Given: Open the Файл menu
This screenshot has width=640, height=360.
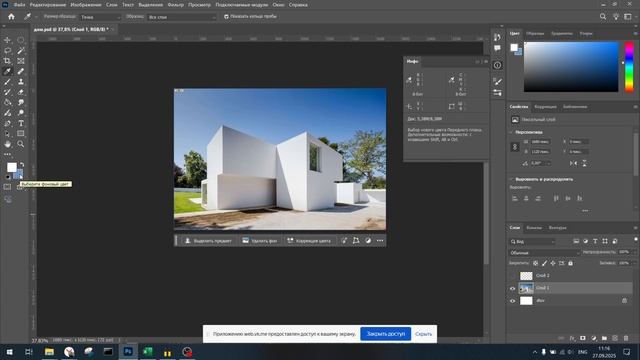Looking at the screenshot, I should (20, 5).
